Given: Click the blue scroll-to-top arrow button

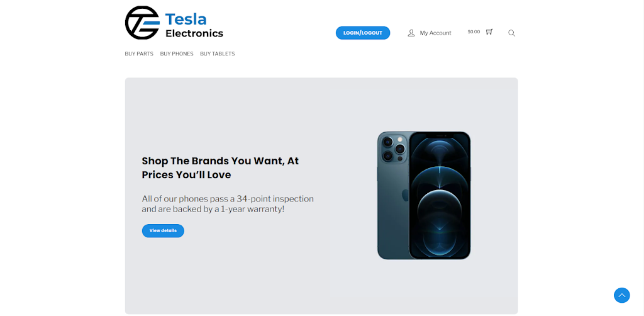Looking at the screenshot, I should point(622,295).
